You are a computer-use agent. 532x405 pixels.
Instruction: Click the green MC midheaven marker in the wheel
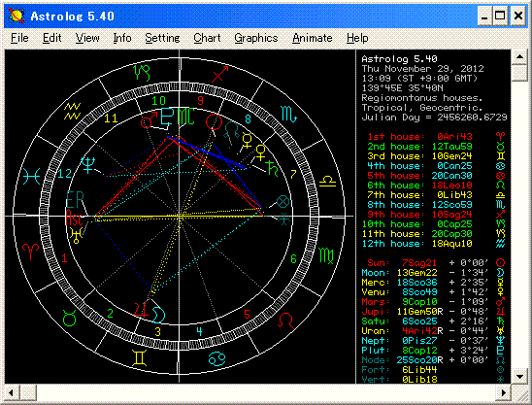point(186,117)
